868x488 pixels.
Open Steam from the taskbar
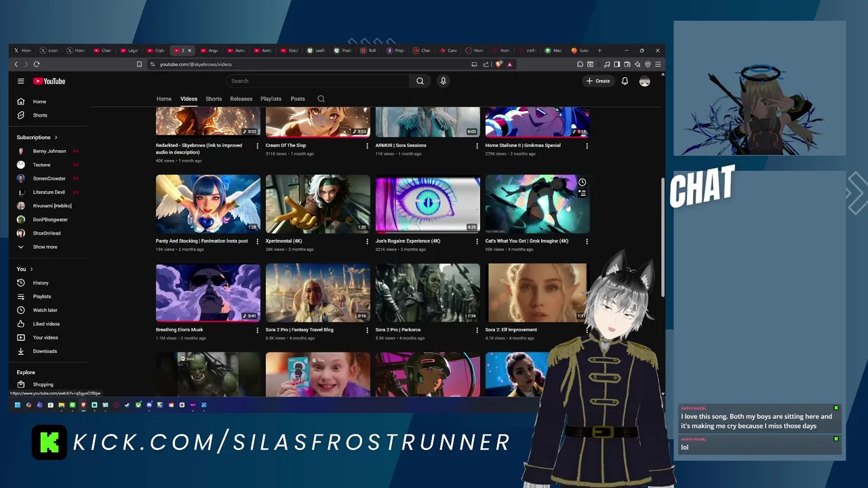pyautogui.click(x=127, y=405)
